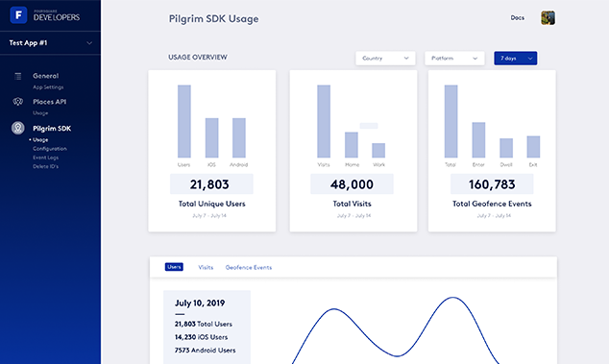Click the 7573 Android Users line
Image resolution: width=609 pixels, height=364 pixels.
(x=205, y=351)
